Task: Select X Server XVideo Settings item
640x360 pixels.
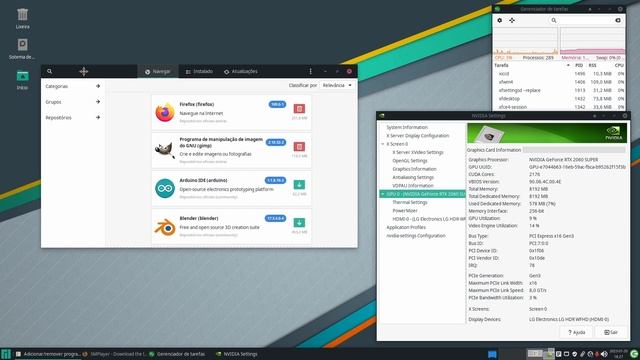Action: point(418,152)
